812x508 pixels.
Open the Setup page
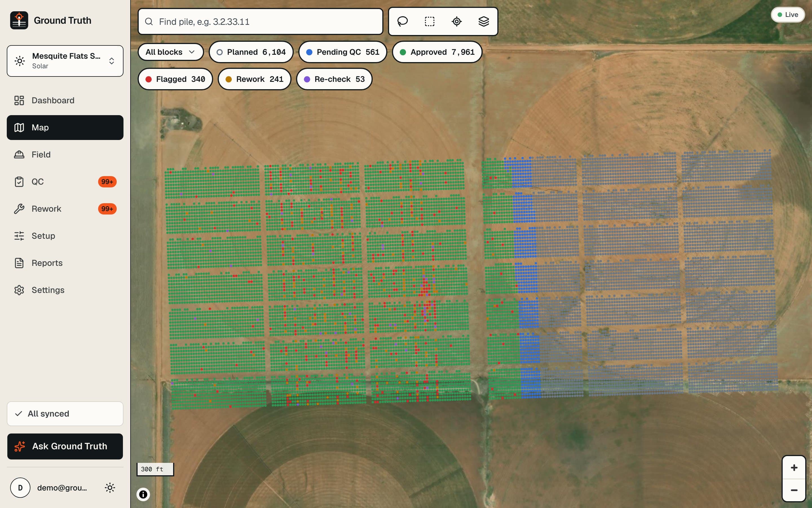click(65, 236)
